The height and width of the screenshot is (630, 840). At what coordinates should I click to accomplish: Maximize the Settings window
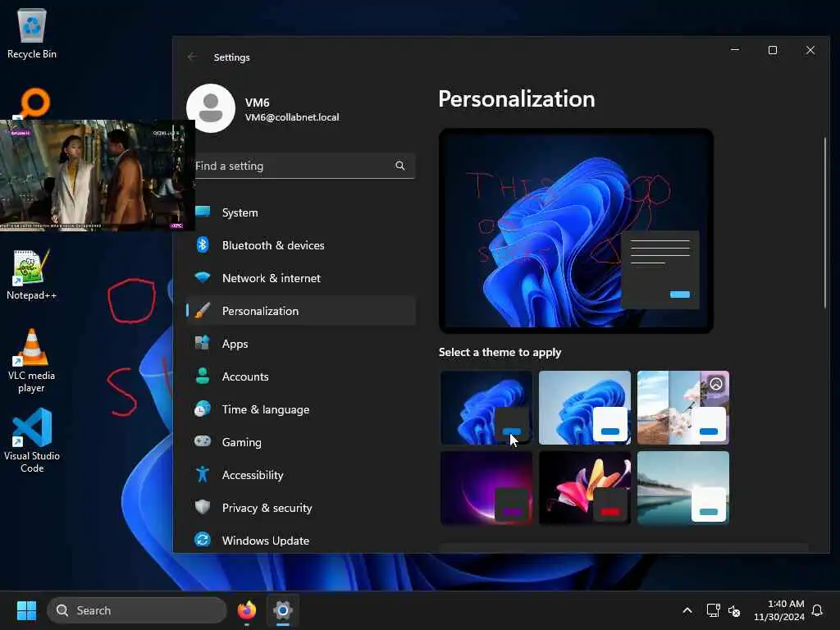tap(773, 50)
